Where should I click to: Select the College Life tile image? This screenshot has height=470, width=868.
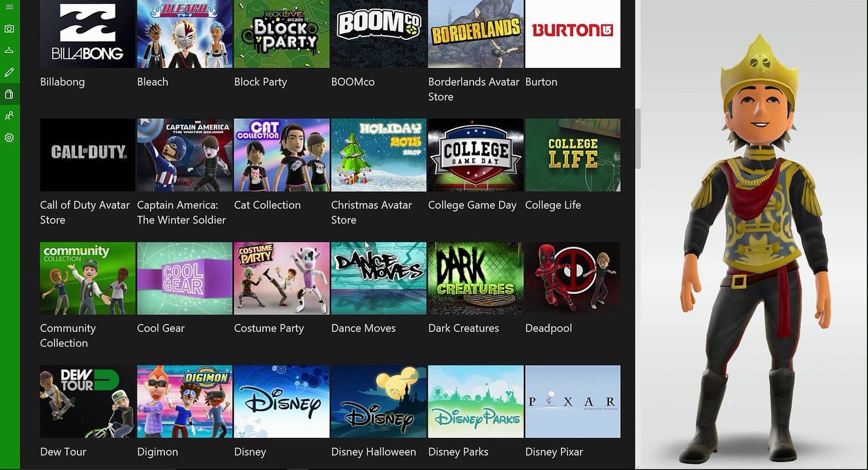pyautogui.click(x=573, y=155)
